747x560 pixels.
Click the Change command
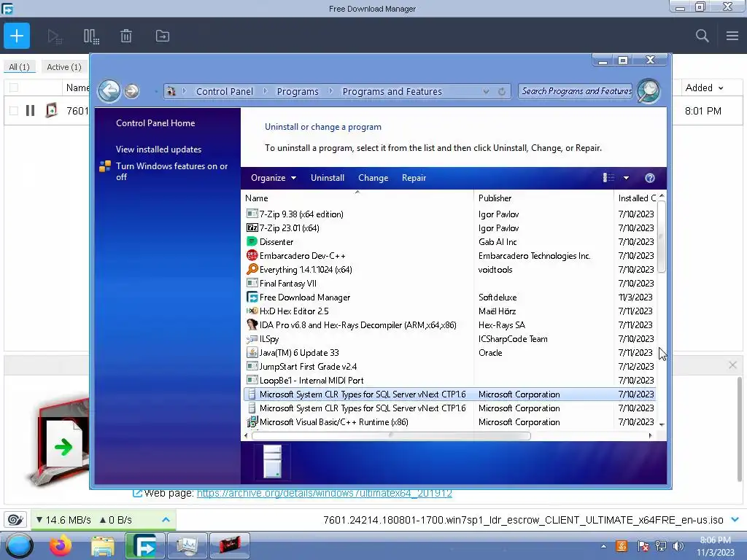point(373,178)
